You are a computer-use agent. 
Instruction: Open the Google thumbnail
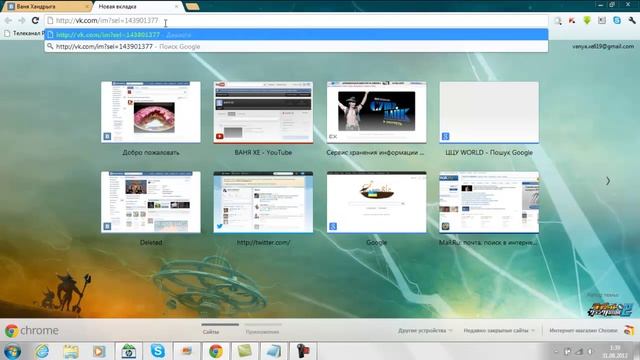[376, 202]
